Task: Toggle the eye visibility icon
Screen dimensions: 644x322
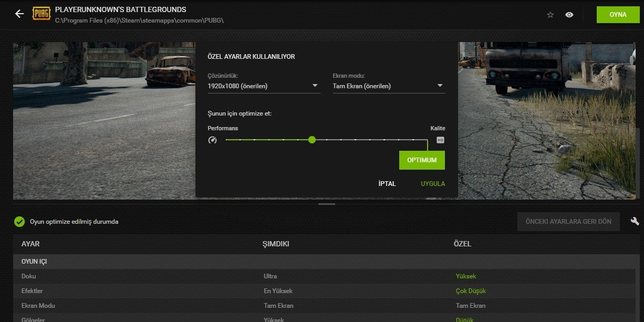Action: click(x=569, y=15)
